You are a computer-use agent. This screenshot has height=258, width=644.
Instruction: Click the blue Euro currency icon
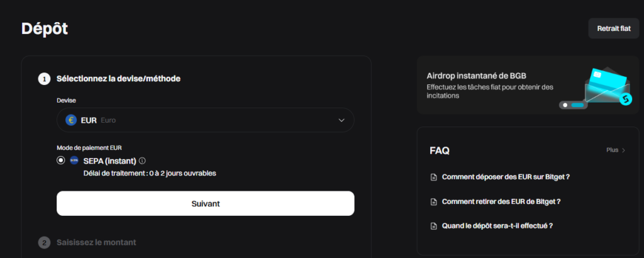point(71,120)
